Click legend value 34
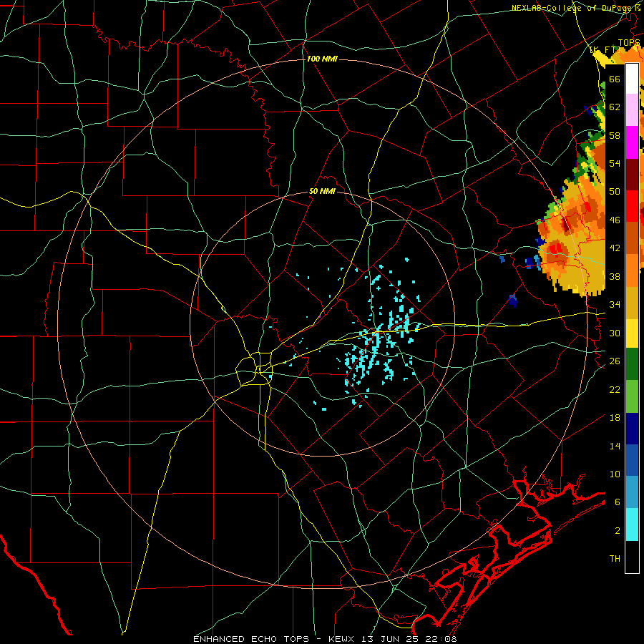This screenshot has height=644, width=644. point(615,305)
